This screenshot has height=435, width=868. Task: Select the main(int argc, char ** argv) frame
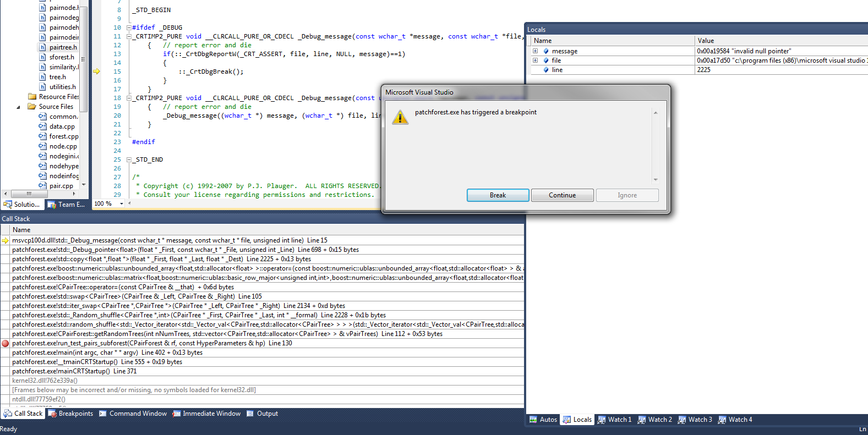point(263,353)
